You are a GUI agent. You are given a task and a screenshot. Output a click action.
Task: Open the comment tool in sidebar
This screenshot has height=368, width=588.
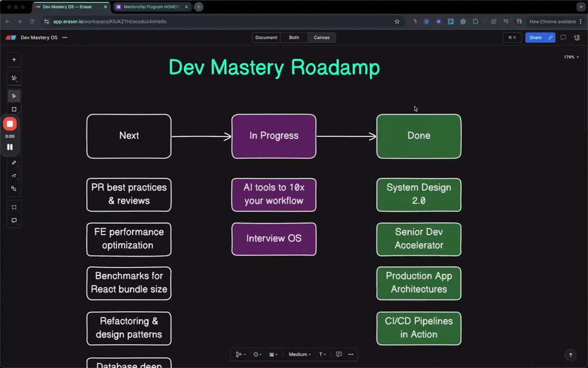pyautogui.click(x=14, y=220)
